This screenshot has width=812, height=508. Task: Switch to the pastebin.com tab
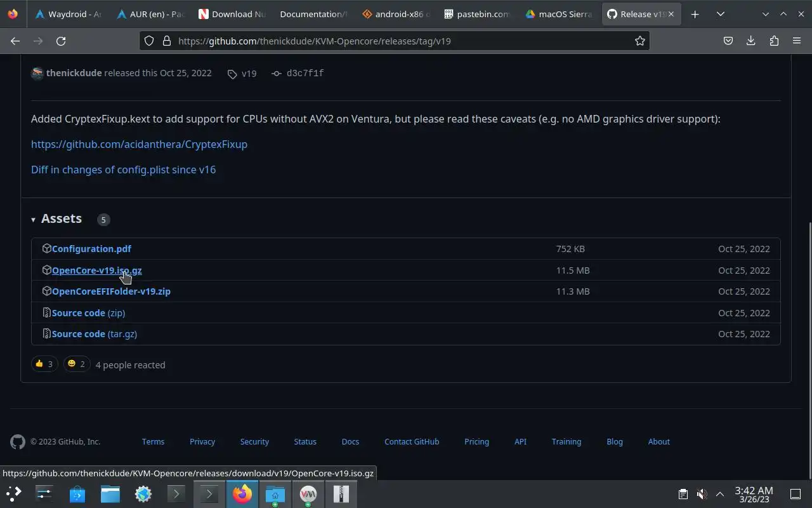(476, 14)
